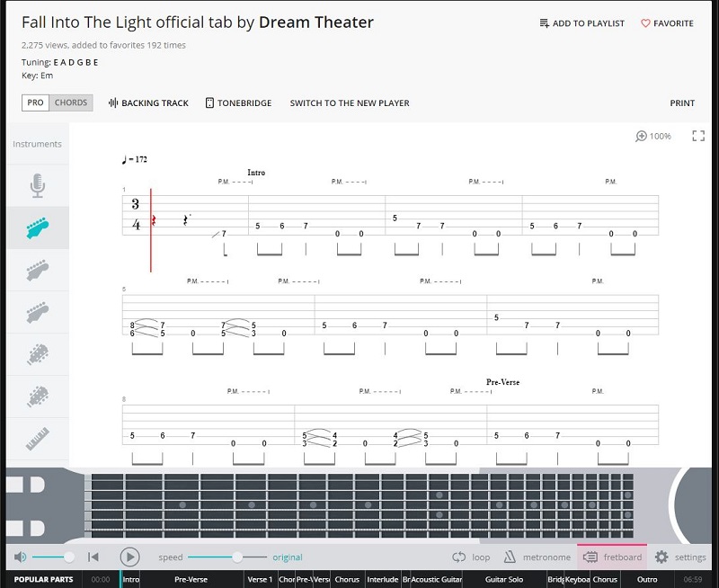Click the Pre-Verse heading above the tablature
The image size is (719, 588).
[503, 382]
